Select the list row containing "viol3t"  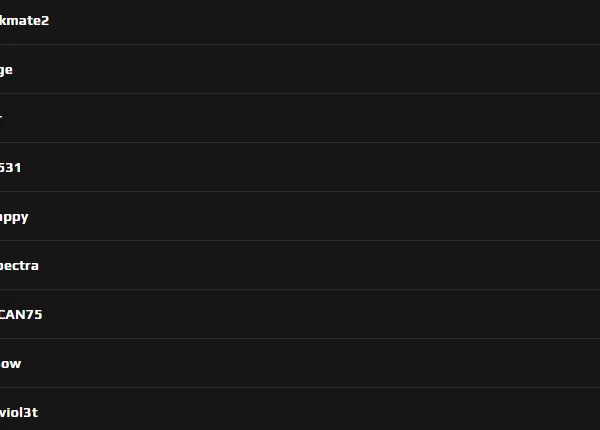(x=300, y=409)
